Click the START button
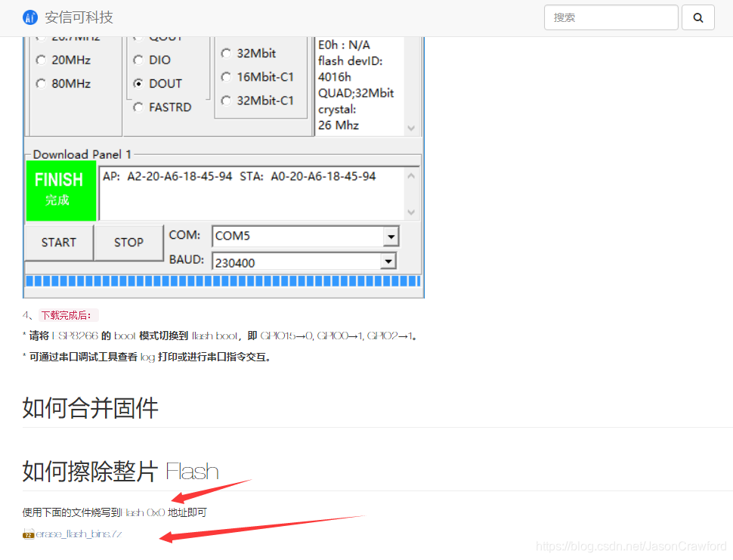This screenshot has height=560, width=733. [59, 242]
